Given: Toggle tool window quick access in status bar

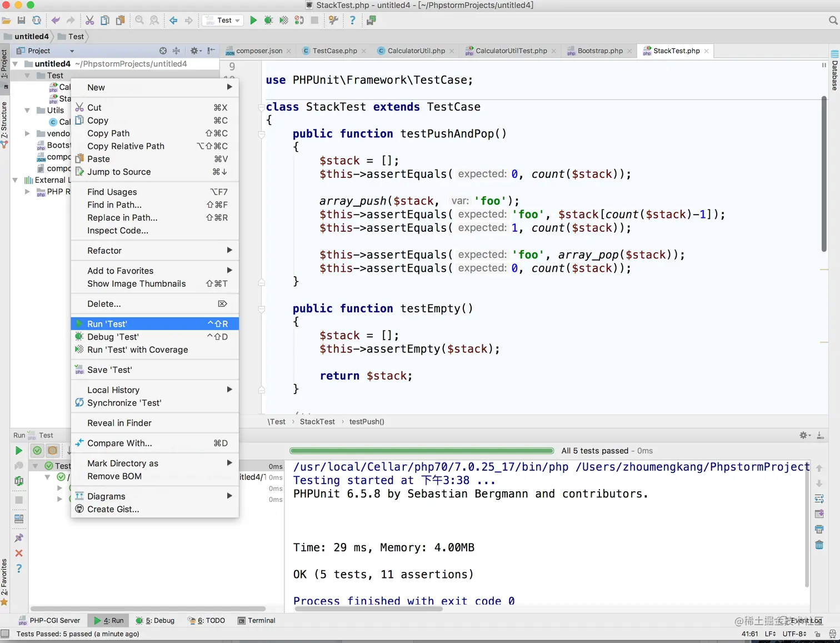Looking at the screenshot, I should (5, 634).
